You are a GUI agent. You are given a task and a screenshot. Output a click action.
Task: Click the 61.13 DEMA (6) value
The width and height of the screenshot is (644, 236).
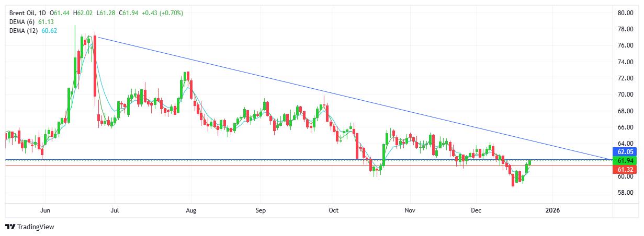tap(46, 22)
